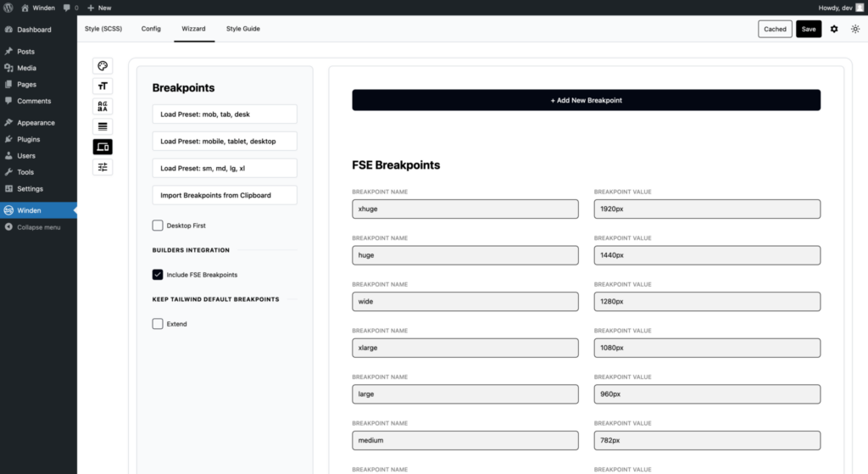Screen dimensions: 868x474
Task: Select the Wizzard tab
Action: 194,29
